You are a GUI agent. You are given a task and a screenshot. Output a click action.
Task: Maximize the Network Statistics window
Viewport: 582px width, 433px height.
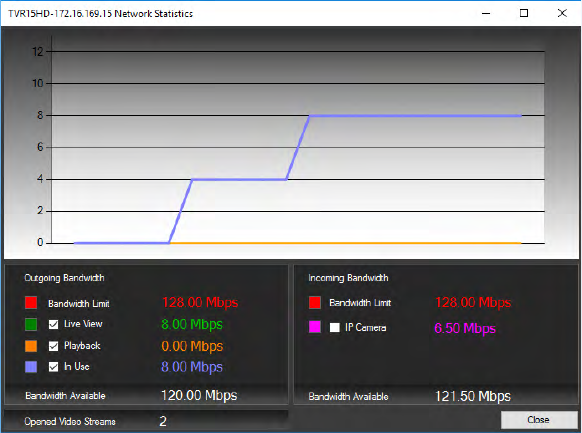pos(524,13)
